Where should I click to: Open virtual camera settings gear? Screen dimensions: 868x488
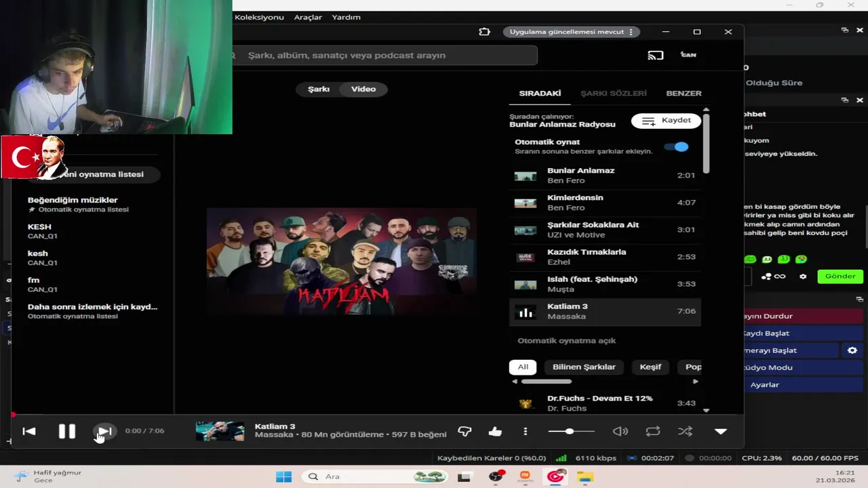tap(852, 350)
